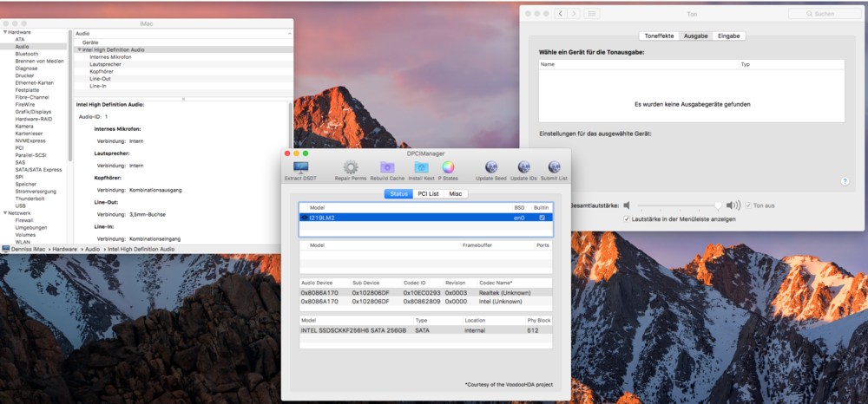The image size is (868, 404).
Task: Click back arrow in Ton window
Action: tap(560, 14)
